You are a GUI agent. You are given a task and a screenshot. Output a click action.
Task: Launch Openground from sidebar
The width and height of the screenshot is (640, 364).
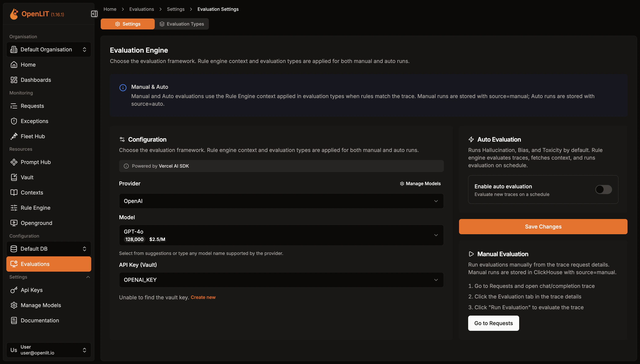(36, 223)
